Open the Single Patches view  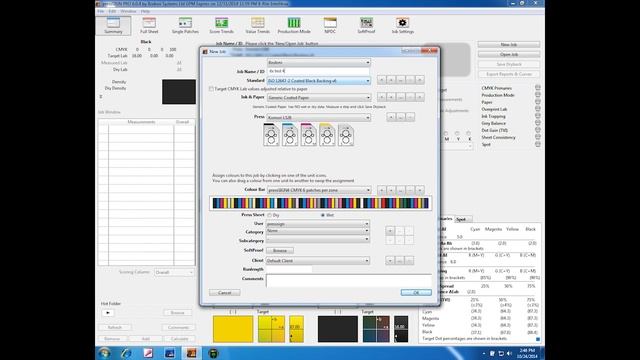185,25
